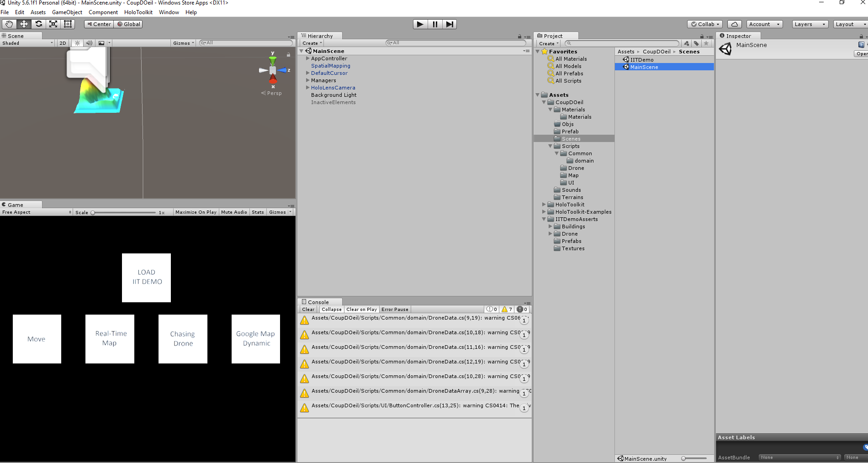Click the Play button
The width and height of the screenshot is (868, 463).
[420, 24]
